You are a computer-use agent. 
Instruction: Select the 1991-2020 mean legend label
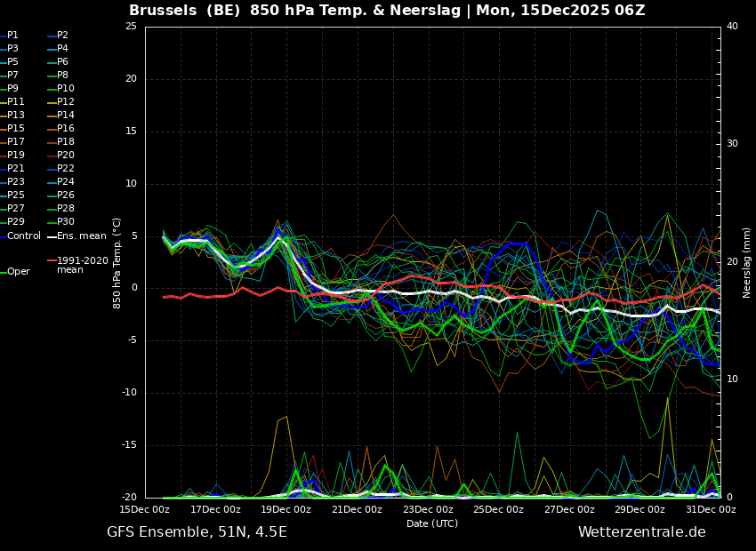83,265
